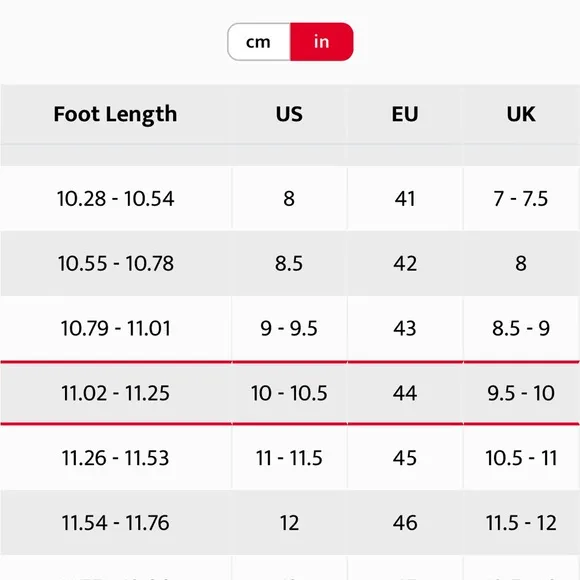Select US size 11 - 11.5 cell
The image size is (580, 580).
click(289, 458)
